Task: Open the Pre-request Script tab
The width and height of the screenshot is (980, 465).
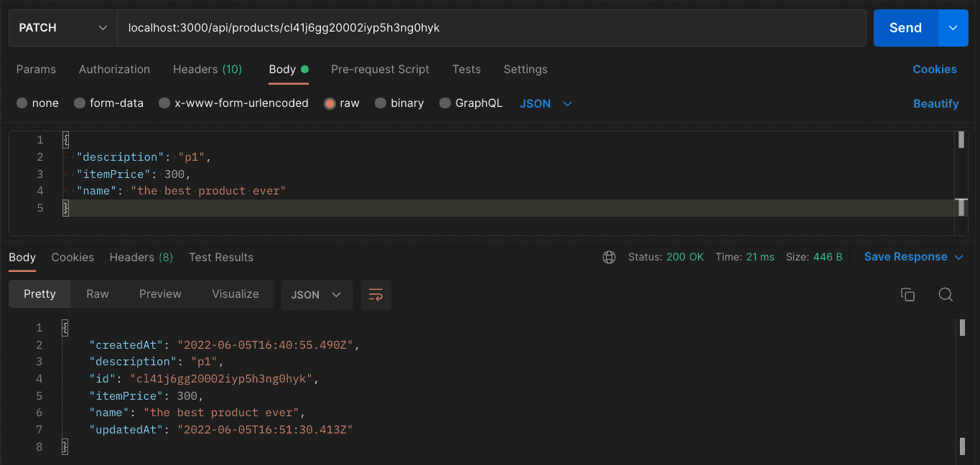Action: tap(380, 70)
